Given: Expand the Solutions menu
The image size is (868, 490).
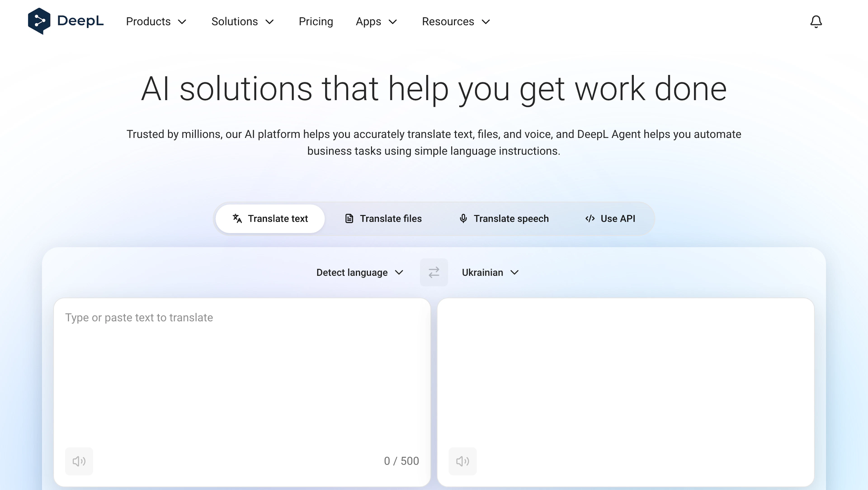Looking at the screenshot, I should 243,21.
